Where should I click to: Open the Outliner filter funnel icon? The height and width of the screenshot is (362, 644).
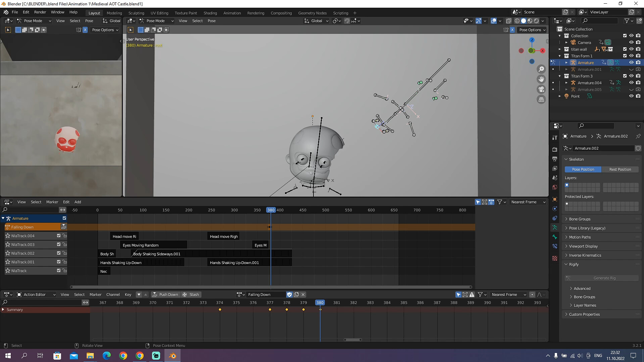click(x=627, y=21)
